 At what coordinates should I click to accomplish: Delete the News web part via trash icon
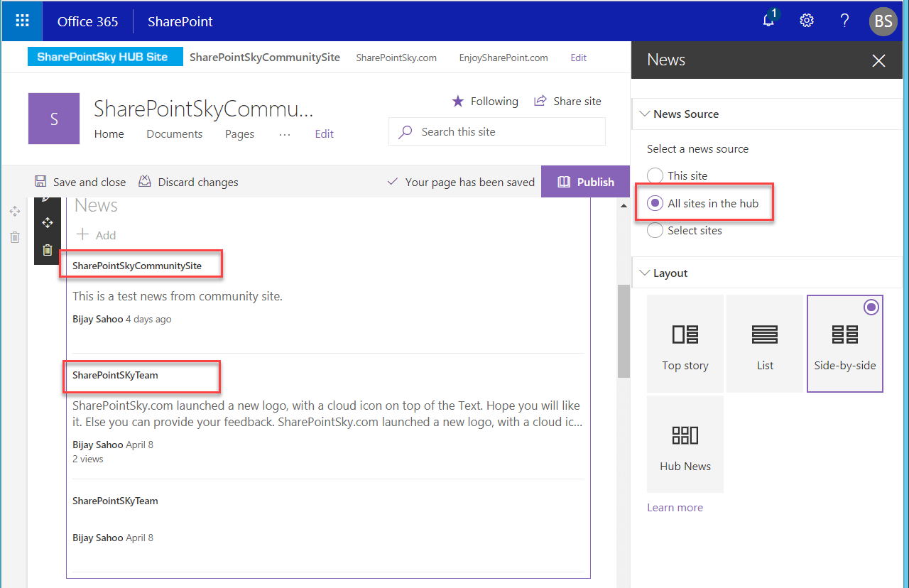coord(47,250)
